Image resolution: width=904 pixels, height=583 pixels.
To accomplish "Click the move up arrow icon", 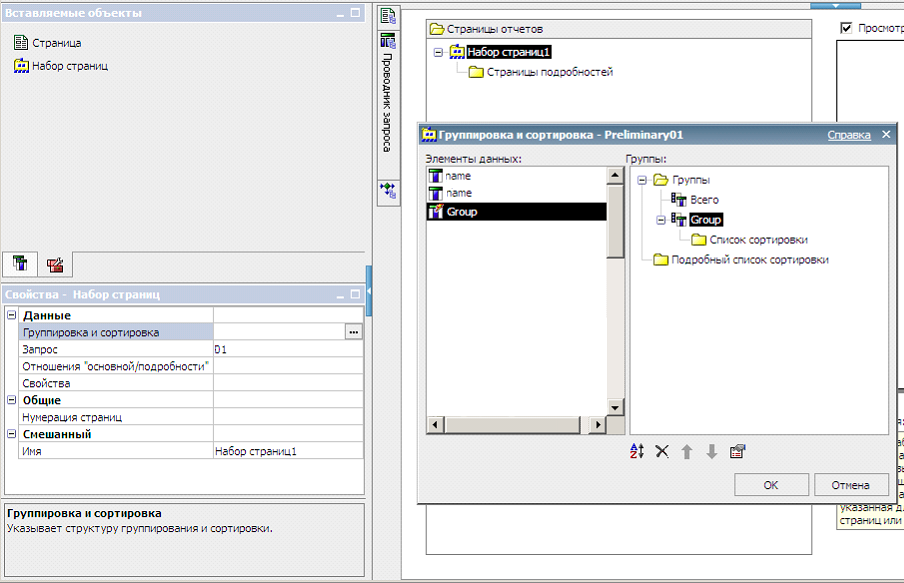I will tap(687, 452).
